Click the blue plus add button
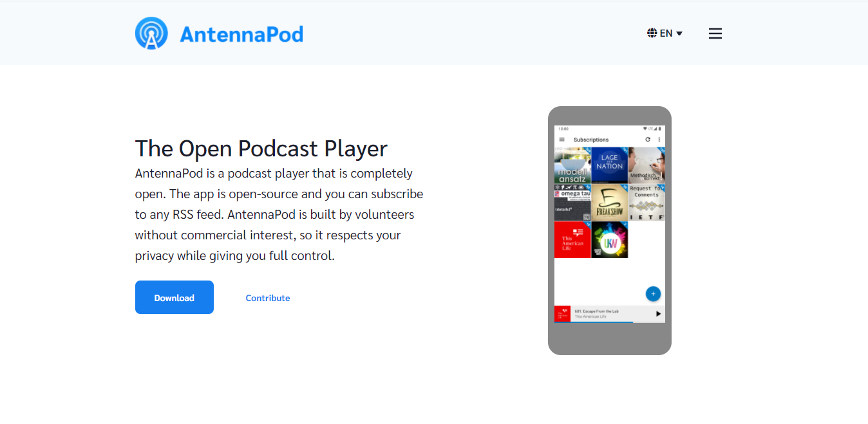 pyautogui.click(x=653, y=293)
